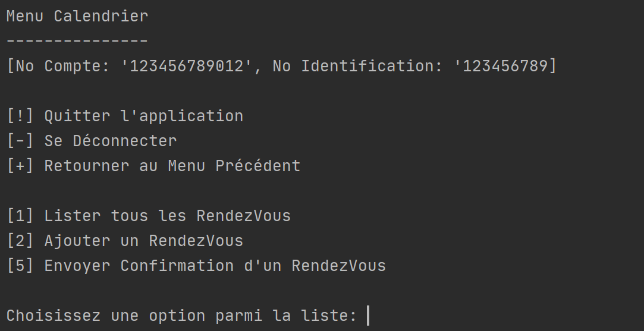Click 'Lister tous les RendezVous' entry
This screenshot has height=331, width=644.
168,216
